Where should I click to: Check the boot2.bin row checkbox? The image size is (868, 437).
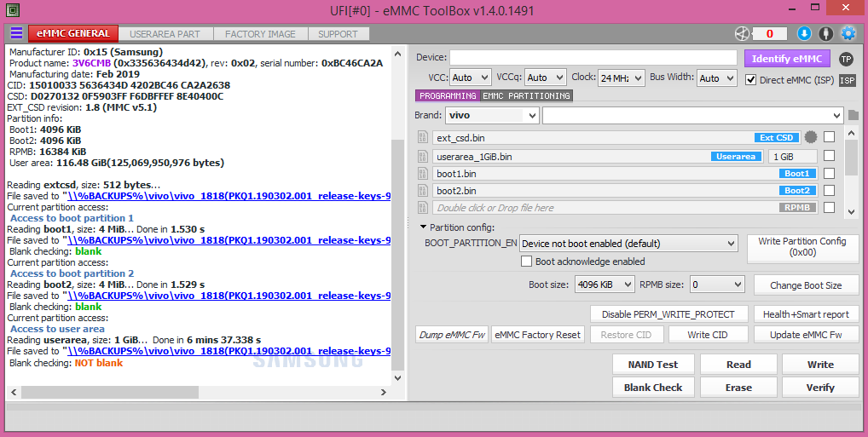(829, 190)
